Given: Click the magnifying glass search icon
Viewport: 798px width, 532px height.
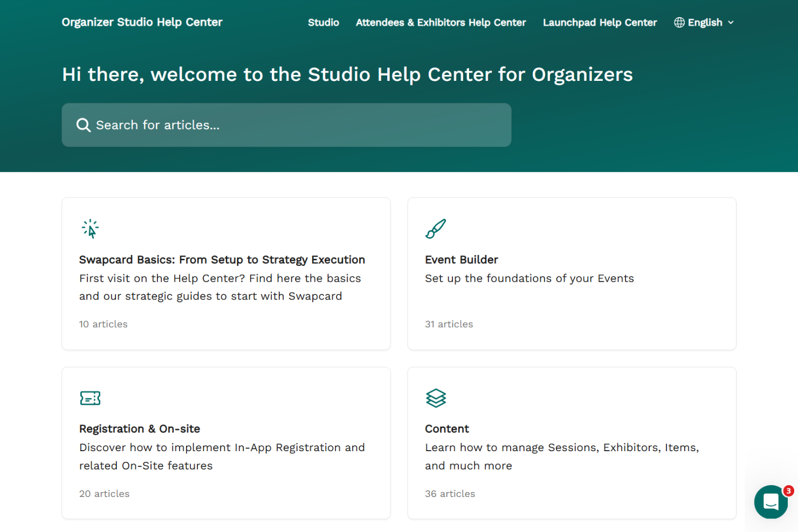Looking at the screenshot, I should [83, 125].
